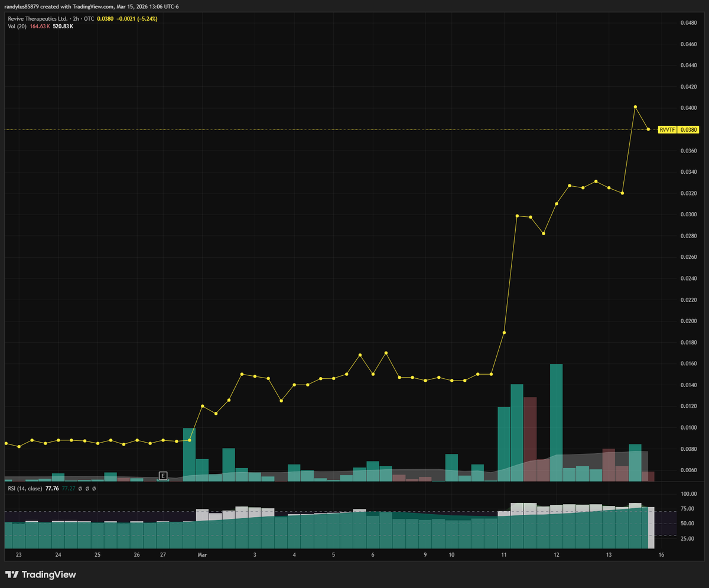The image size is (709, 588).
Task: Click the 'Mar' month label on the time axis
Action: (x=203, y=555)
